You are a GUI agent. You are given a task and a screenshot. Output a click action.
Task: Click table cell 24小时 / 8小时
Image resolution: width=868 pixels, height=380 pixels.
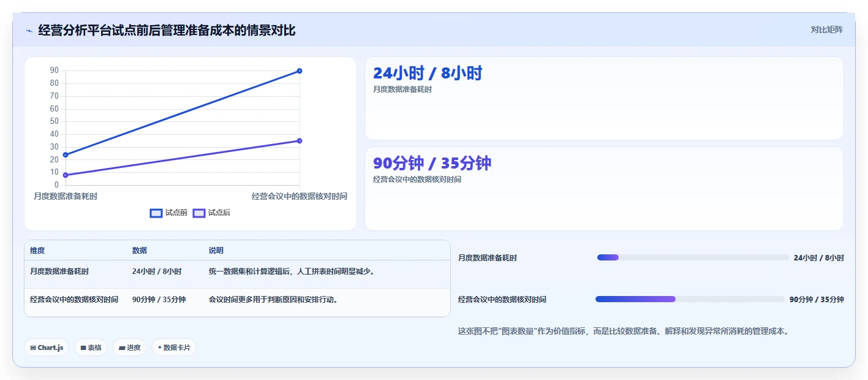point(157,271)
